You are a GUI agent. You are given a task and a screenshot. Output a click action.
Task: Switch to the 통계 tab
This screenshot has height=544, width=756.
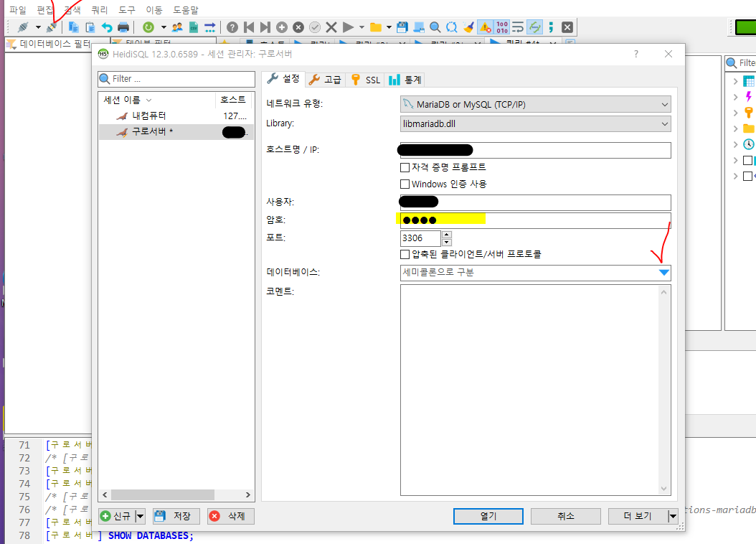pos(405,80)
